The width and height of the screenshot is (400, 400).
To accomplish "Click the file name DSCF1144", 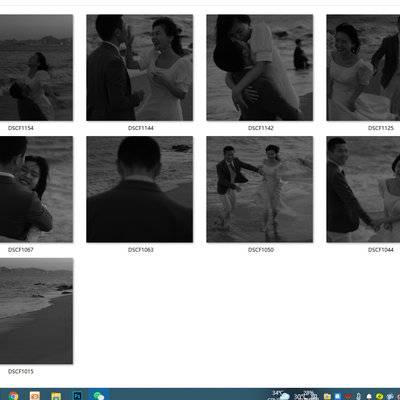I will pos(141,128).
